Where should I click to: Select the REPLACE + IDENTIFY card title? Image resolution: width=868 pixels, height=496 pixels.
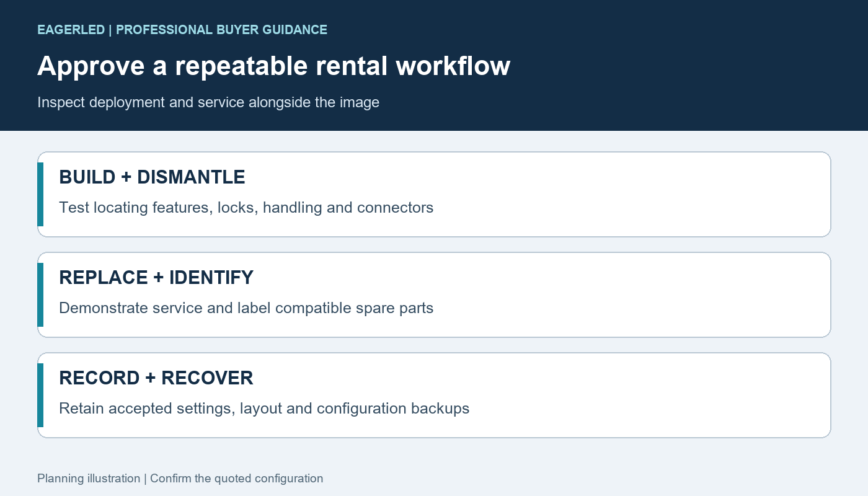click(156, 278)
